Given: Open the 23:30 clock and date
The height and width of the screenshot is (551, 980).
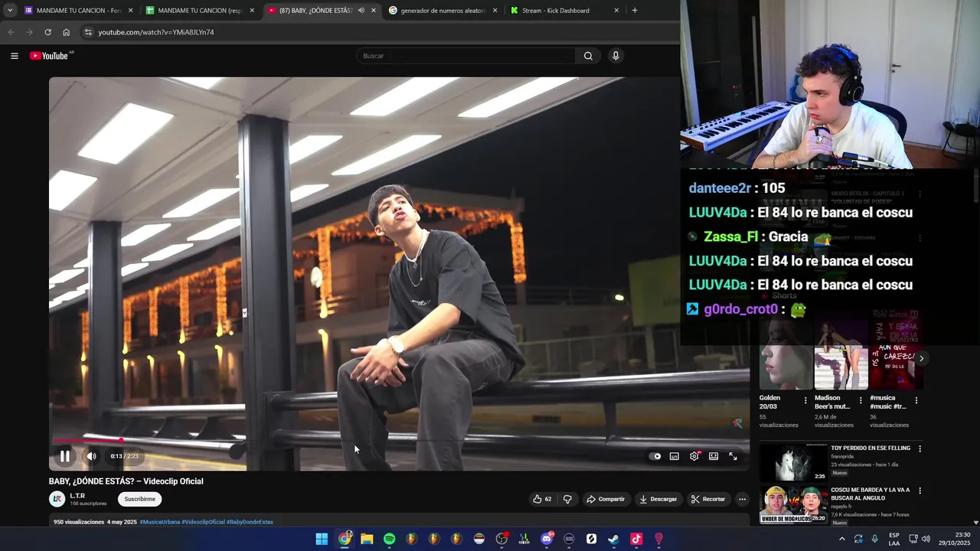Looking at the screenshot, I should pyautogui.click(x=954, y=539).
